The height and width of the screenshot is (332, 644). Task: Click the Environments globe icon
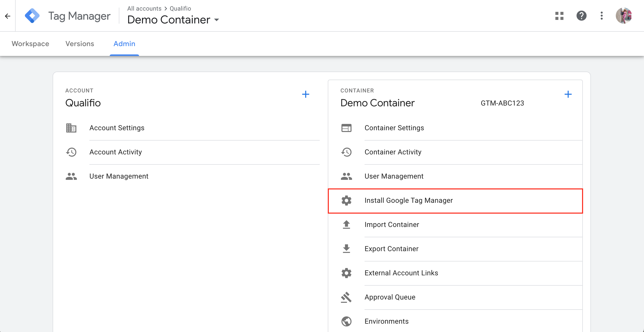346,321
